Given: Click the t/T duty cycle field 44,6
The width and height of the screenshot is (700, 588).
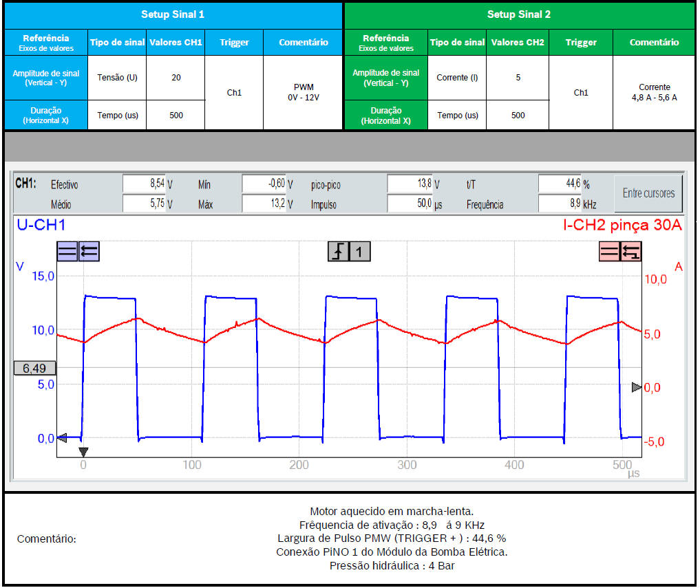Looking at the screenshot, I should pyautogui.click(x=560, y=184).
